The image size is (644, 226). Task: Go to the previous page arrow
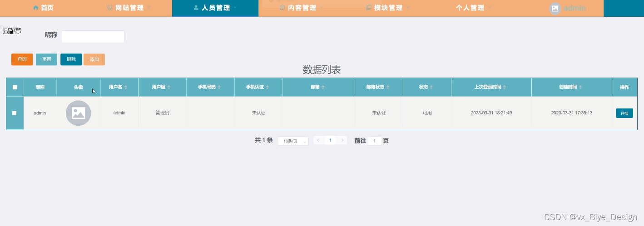pyautogui.click(x=318, y=141)
